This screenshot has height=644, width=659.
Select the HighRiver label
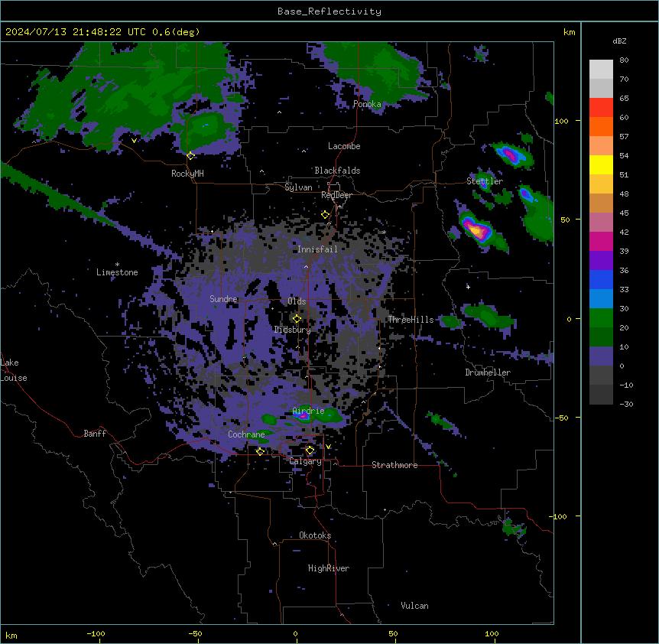(329, 568)
